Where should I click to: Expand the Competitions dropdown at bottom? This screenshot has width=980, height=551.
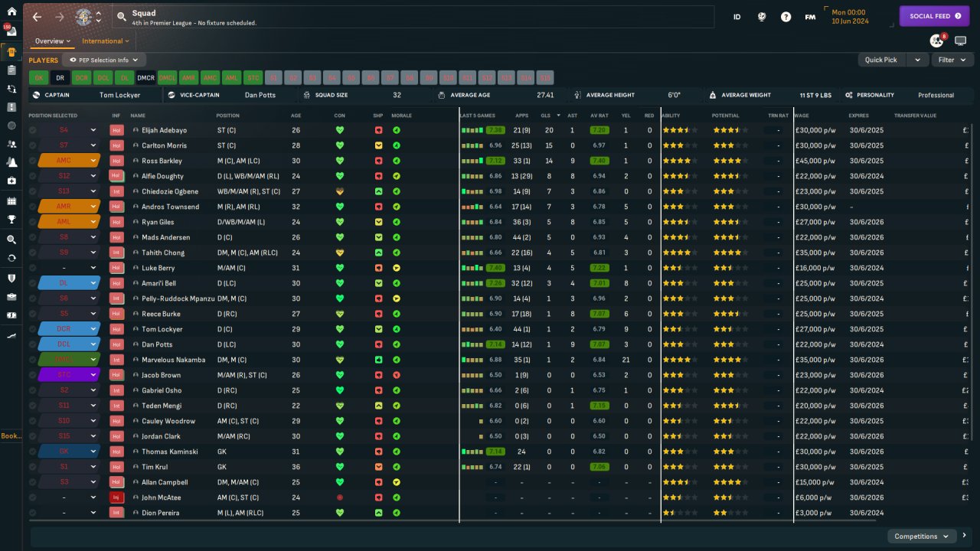pos(921,536)
